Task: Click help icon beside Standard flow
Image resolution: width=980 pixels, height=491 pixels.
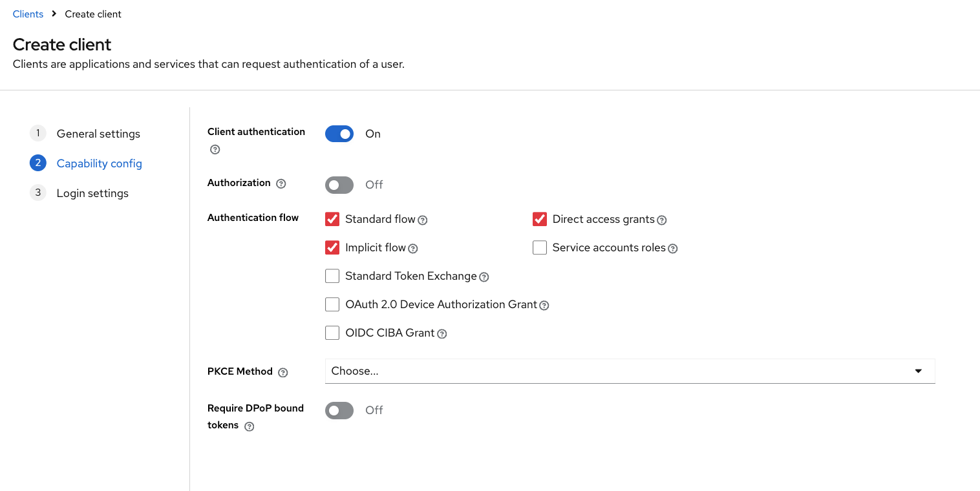Action: (423, 220)
